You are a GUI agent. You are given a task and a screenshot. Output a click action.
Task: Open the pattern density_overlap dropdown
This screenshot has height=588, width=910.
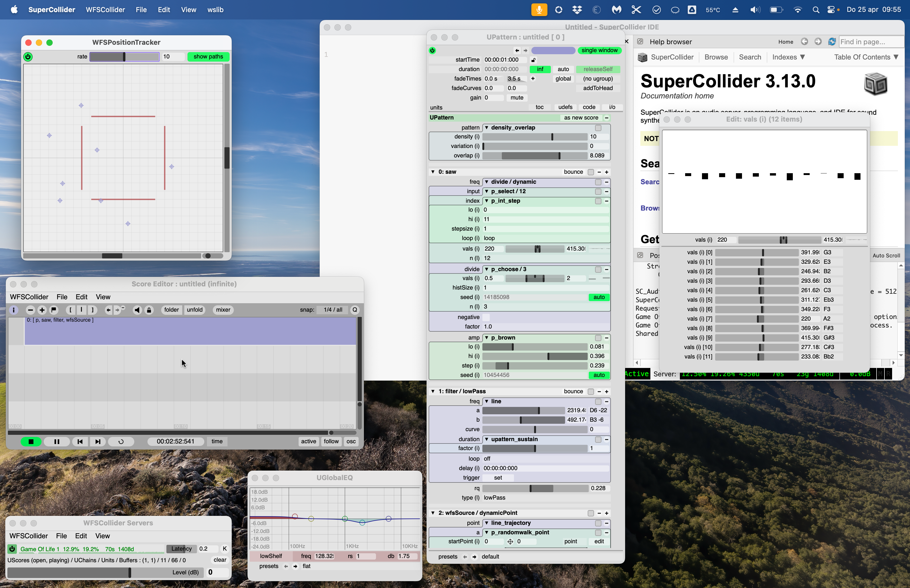[512, 128]
